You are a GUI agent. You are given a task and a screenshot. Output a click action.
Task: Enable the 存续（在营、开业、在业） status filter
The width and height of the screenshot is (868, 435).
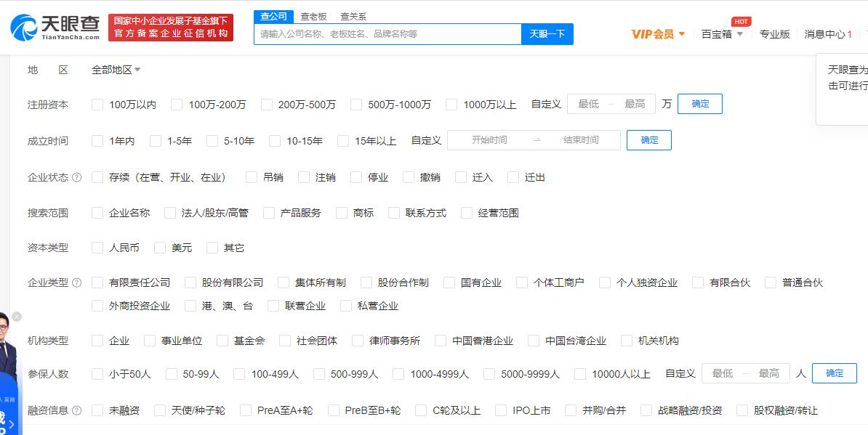click(x=97, y=176)
